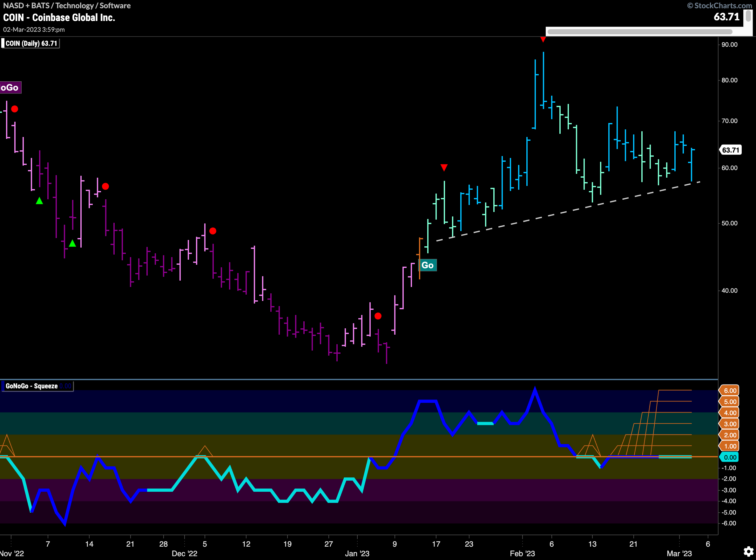Click the large 63.71 price in the header

click(726, 17)
